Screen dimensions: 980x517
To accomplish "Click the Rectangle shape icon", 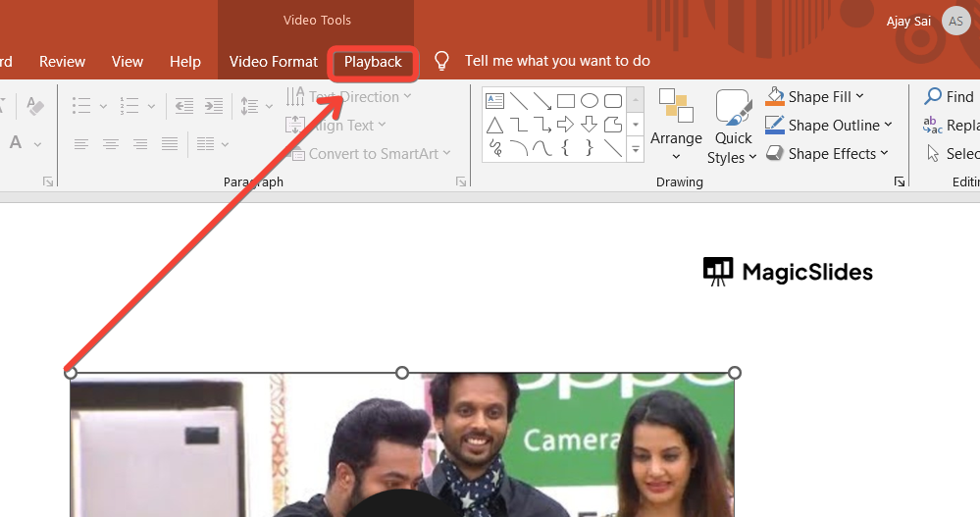I will point(566,101).
